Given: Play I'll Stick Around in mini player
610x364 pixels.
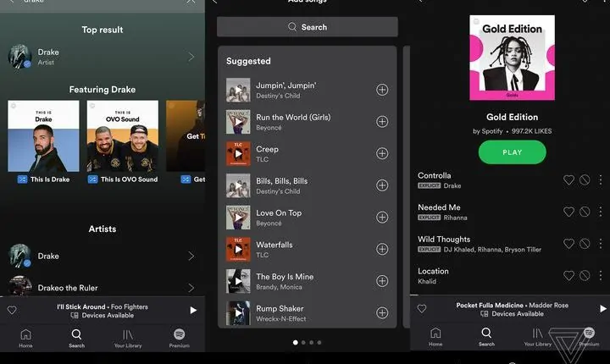Looking at the screenshot, I should pyautogui.click(x=193, y=311).
